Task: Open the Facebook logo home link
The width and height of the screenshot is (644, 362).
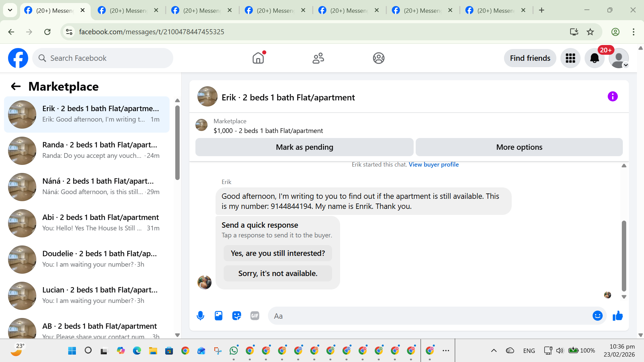Action: point(18,58)
